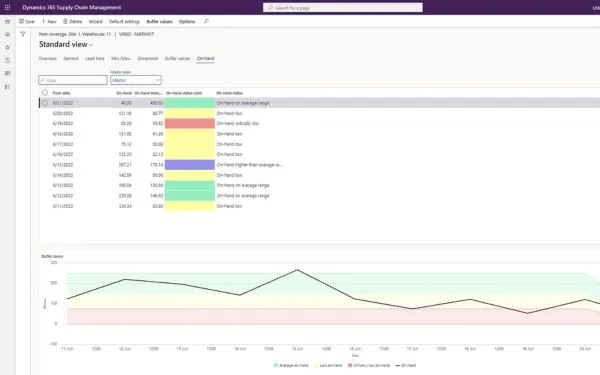
Task: Switch to the Dimension tab
Action: (x=148, y=59)
